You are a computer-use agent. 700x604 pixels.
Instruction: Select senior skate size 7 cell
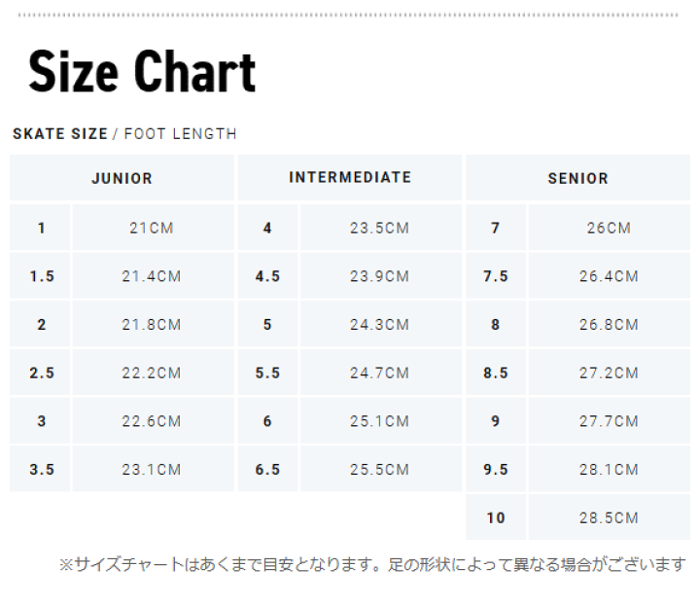tap(496, 228)
